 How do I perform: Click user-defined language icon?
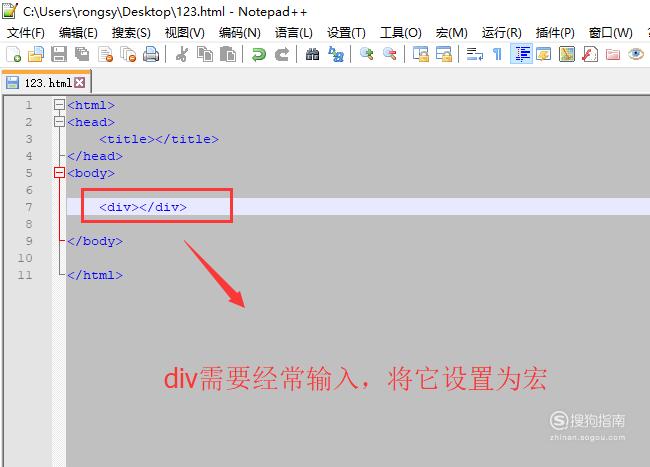(544, 54)
